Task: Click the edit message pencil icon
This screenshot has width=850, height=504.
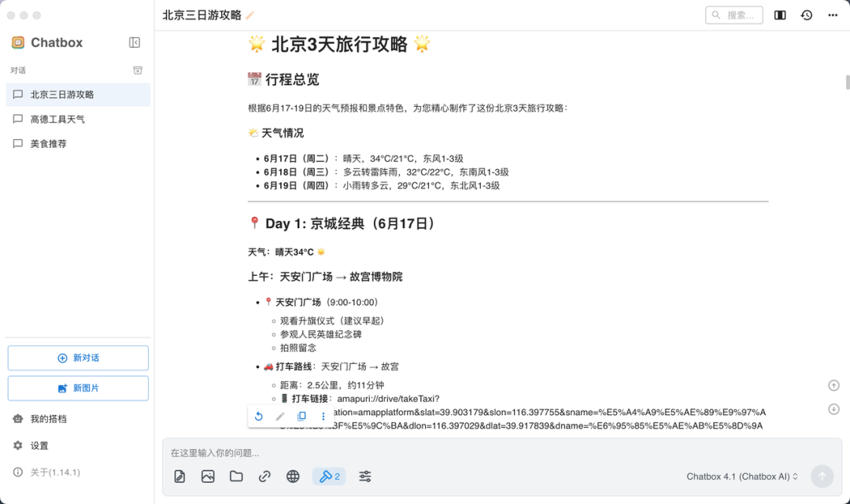Action: point(280,415)
